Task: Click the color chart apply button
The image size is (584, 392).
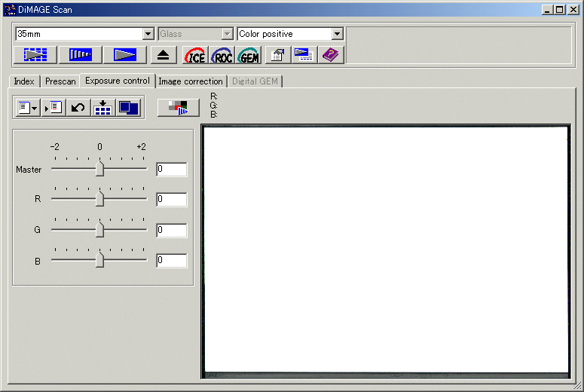Action: [x=178, y=108]
